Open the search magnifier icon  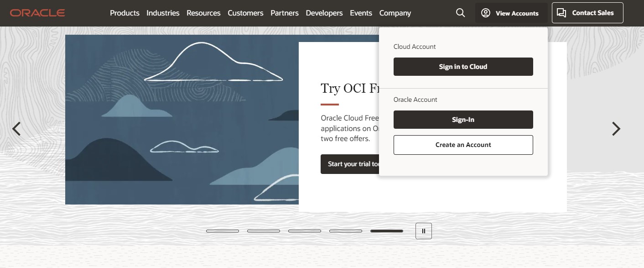point(461,13)
